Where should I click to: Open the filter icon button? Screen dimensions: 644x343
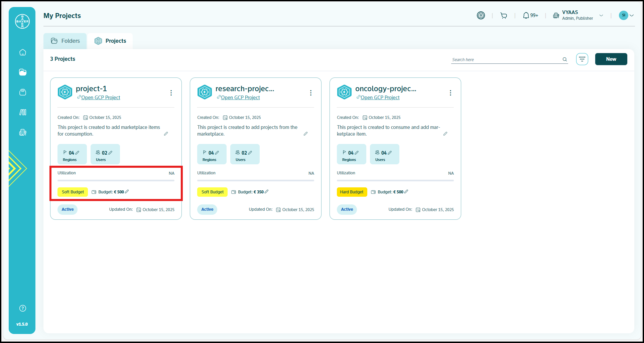click(x=582, y=59)
